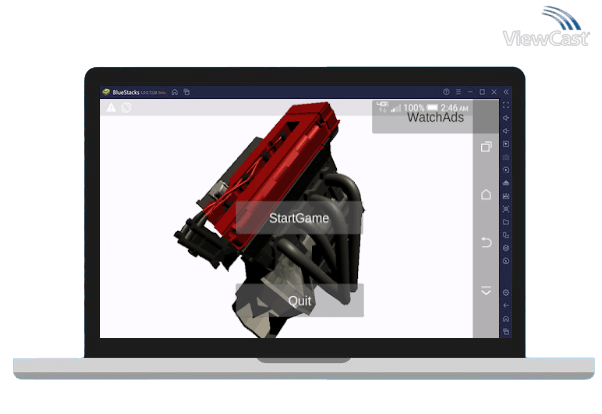Click the BlueStacks logo in title bar
Viewport: 602px width, 414px height.
pyautogui.click(x=106, y=92)
